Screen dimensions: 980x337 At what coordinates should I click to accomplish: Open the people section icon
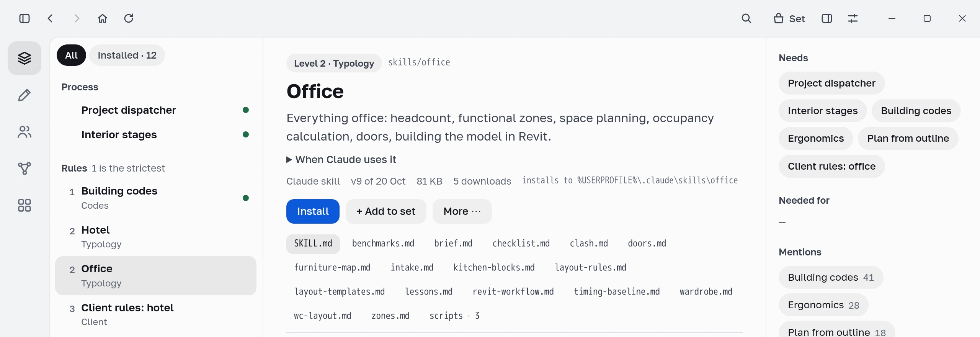click(24, 132)
